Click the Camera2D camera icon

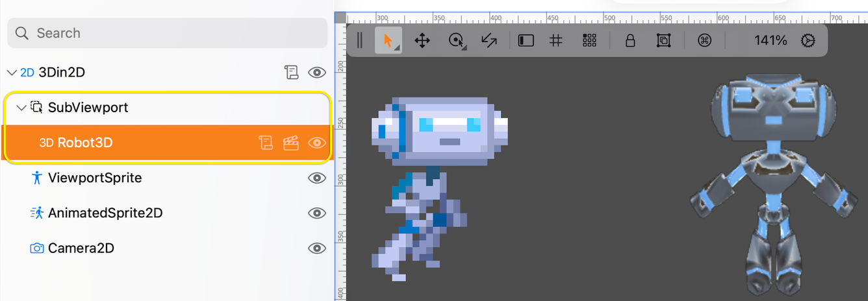pos(37,248)
